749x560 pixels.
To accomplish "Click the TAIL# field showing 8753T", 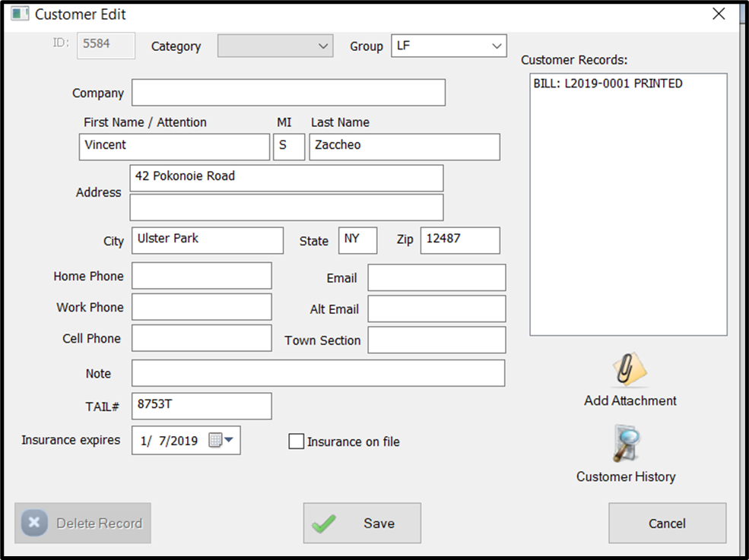I will 201,406.
